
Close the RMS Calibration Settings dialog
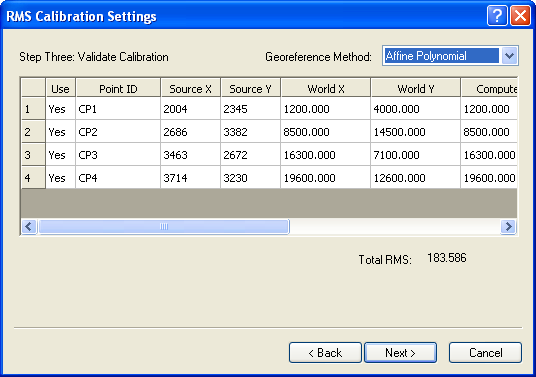520,16
